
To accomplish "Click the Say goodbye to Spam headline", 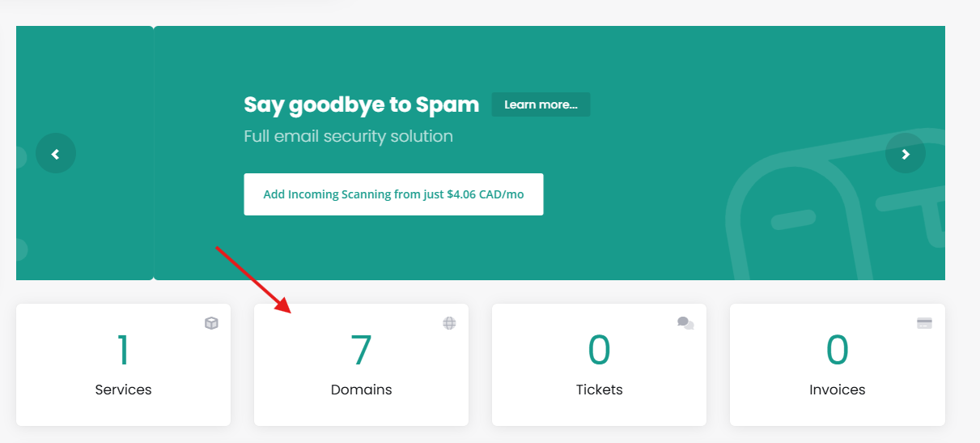I will 361,104.
